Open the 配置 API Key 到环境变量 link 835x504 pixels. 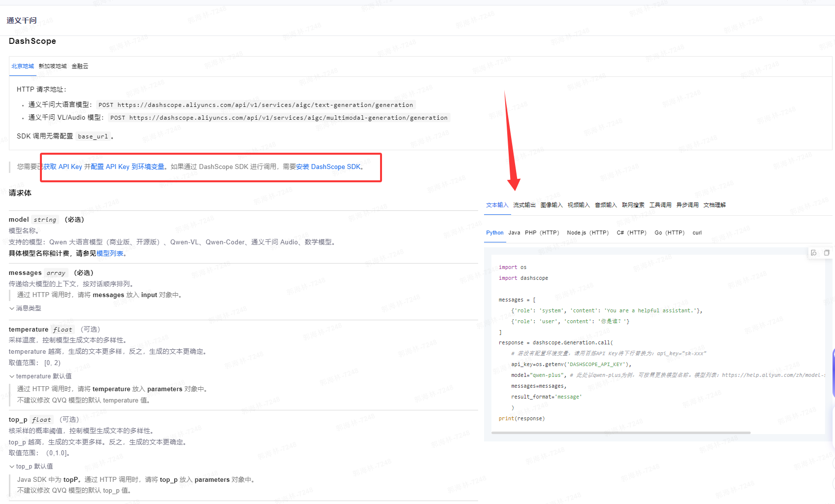tap(128, 167)
